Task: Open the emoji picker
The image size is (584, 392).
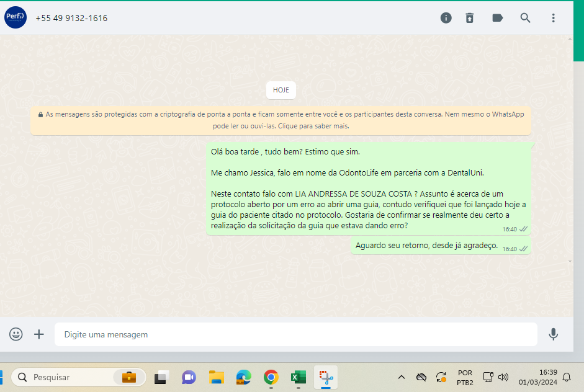Action: pyautogui.click(x=16, y=334)
